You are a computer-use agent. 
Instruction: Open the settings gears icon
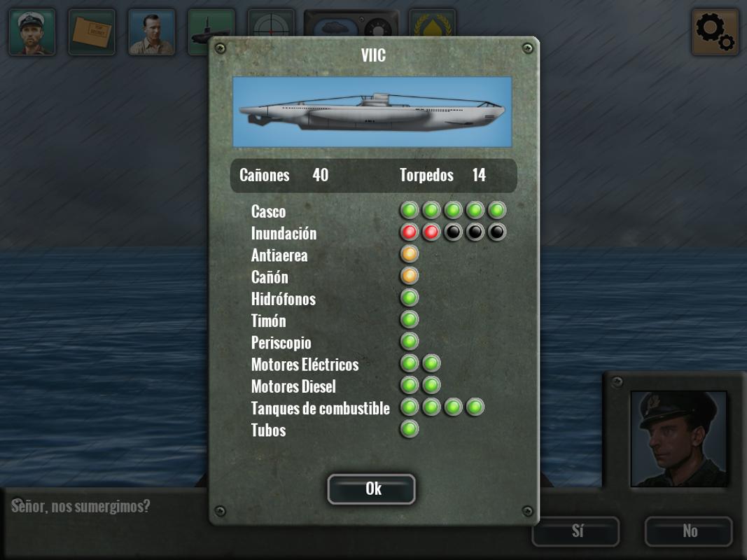pos(715,32)
